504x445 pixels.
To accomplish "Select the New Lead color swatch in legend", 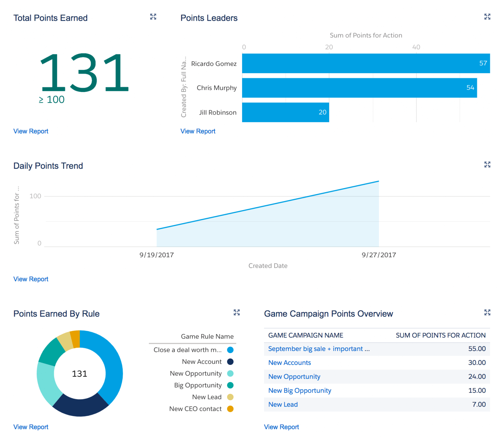I will tap(230, 397).
